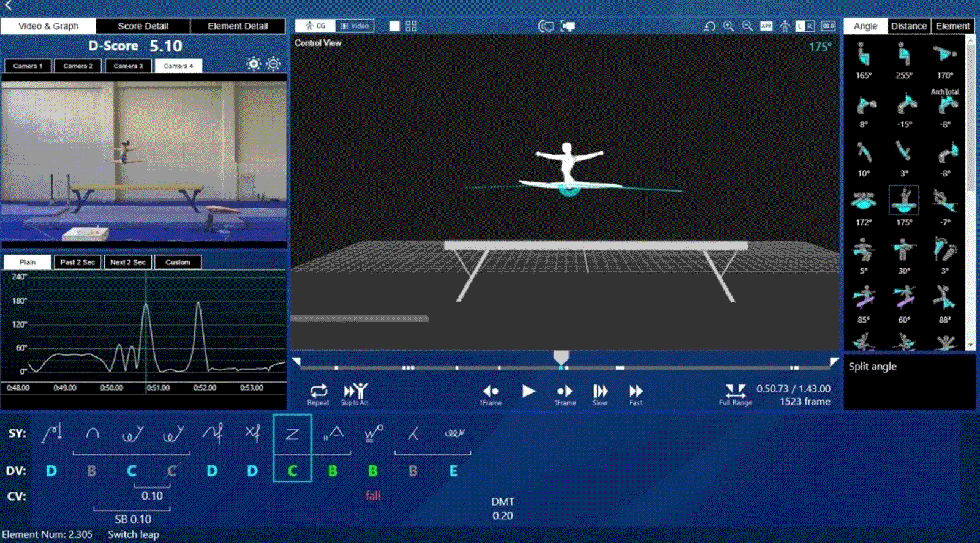The width and height of the screenshot is (980, 543).
Task: Click the D-Score 5.10 value
Action: pos(166,46)
